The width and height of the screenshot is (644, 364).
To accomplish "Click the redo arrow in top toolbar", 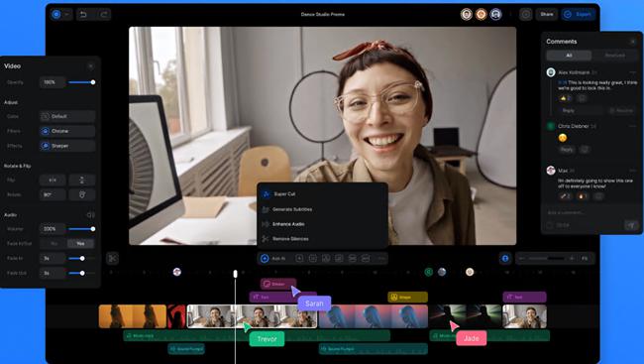I will click(x=104, y=15).
